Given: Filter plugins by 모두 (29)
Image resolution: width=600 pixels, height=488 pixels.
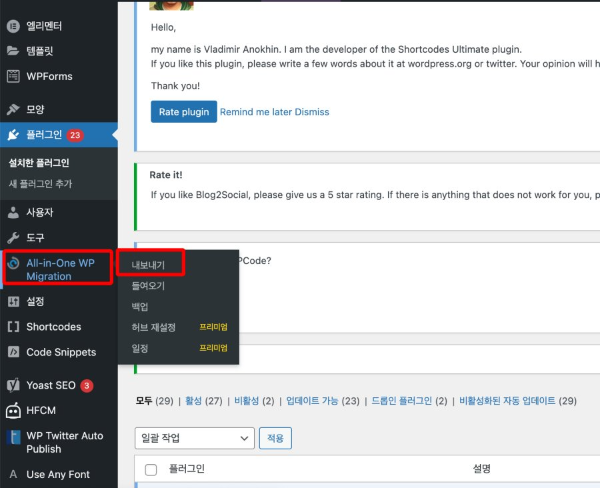Looking at the screenshot, I should pos(154,401).
